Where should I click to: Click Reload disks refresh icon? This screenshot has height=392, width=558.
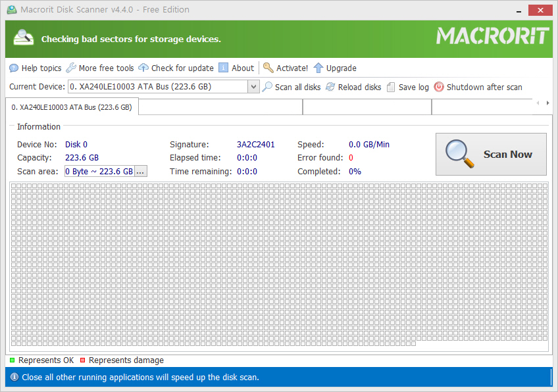pos(330,87)
